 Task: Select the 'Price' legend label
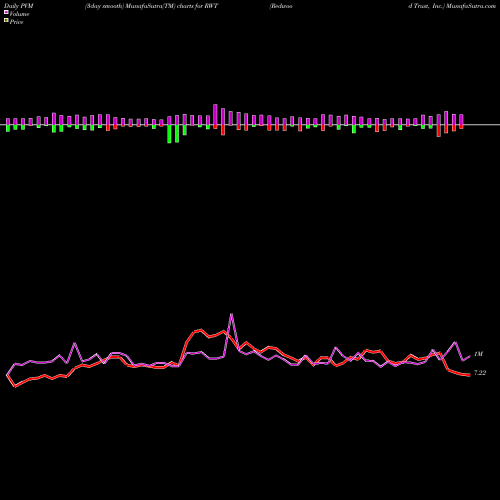(16, 22)
